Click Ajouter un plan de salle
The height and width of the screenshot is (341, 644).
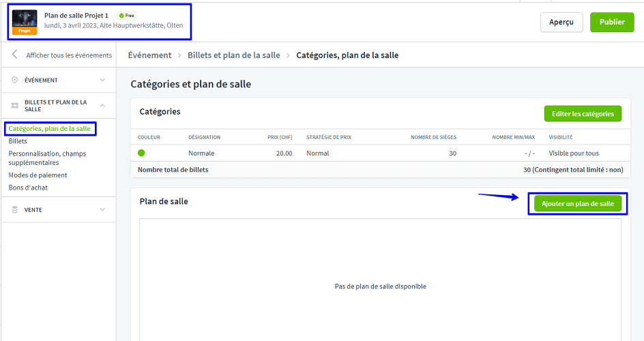pos(577,204)
